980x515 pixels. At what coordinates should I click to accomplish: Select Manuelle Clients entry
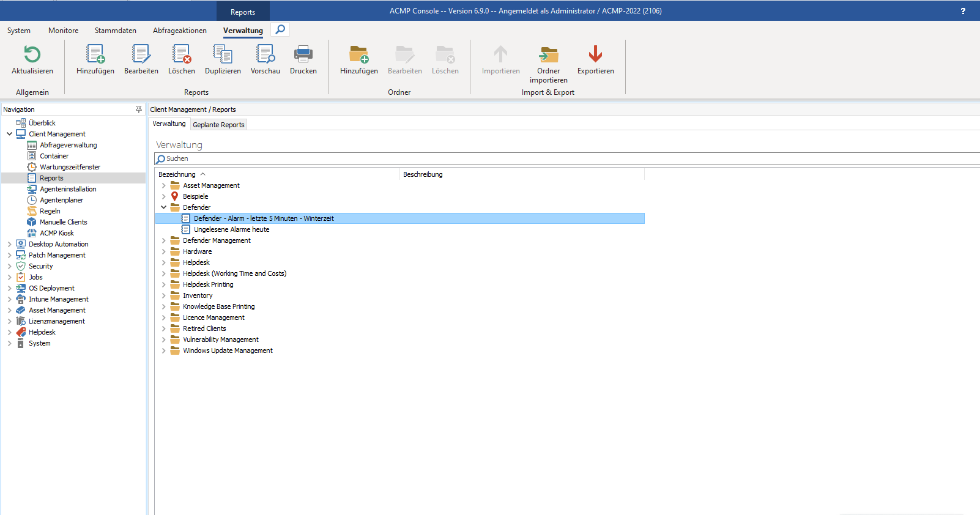tap(64, 222)
